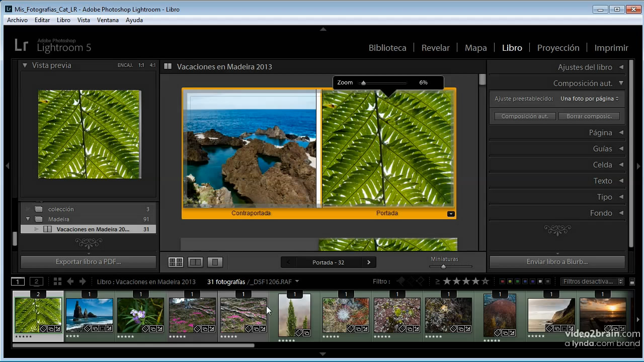Image resolution: width=644 pixels, height=362 pixels.
Task: Set preview zoom to 1:1
Action: tap(141, 65)
